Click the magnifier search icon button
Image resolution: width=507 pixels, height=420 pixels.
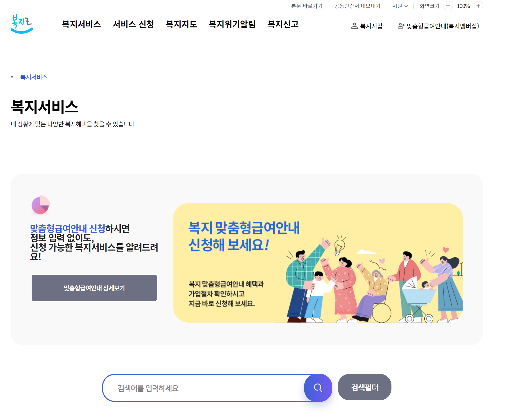click(318, 388)
